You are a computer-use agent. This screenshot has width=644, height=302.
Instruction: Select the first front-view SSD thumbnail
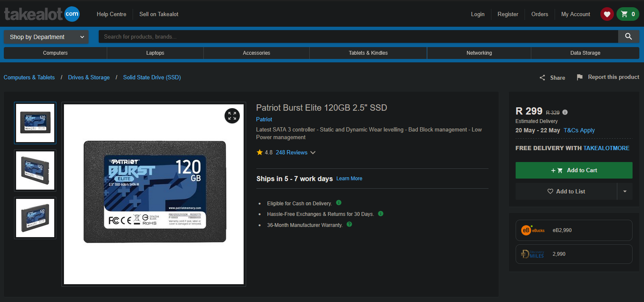(35, 123)
